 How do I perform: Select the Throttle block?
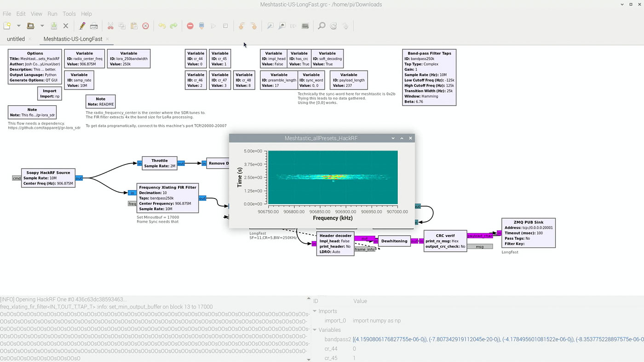tap(160, 163)
